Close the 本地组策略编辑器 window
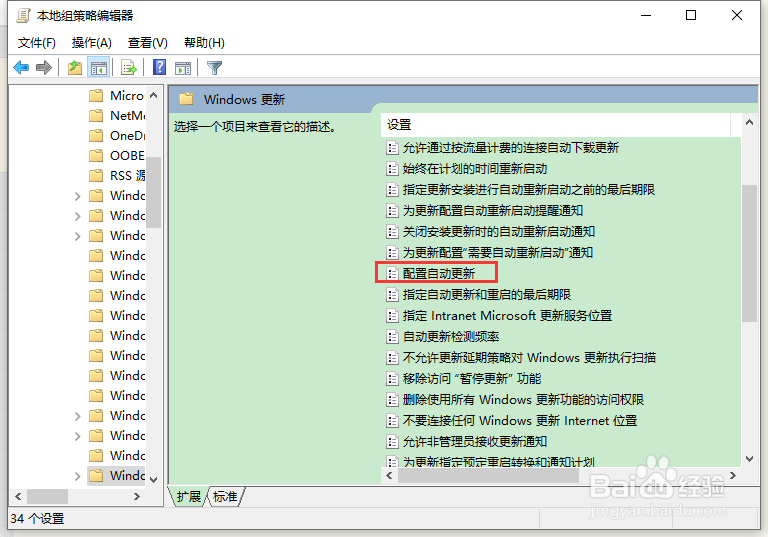 pos(737,16)
